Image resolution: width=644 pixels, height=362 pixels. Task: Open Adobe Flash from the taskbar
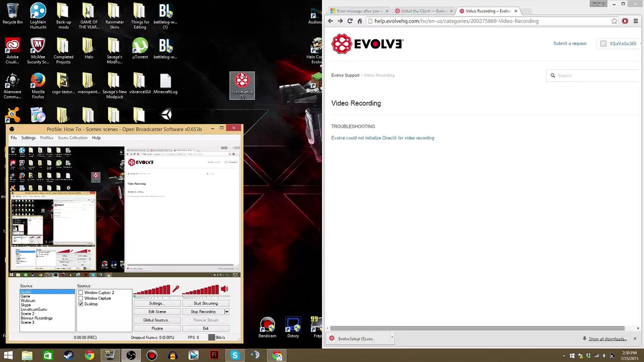(214, 356)
